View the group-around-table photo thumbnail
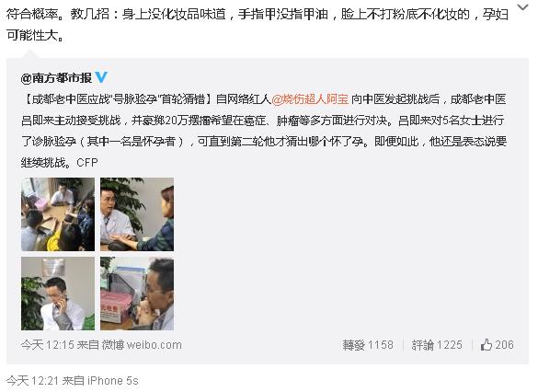This screenshot has height=392, width=538. coord(58,214)
